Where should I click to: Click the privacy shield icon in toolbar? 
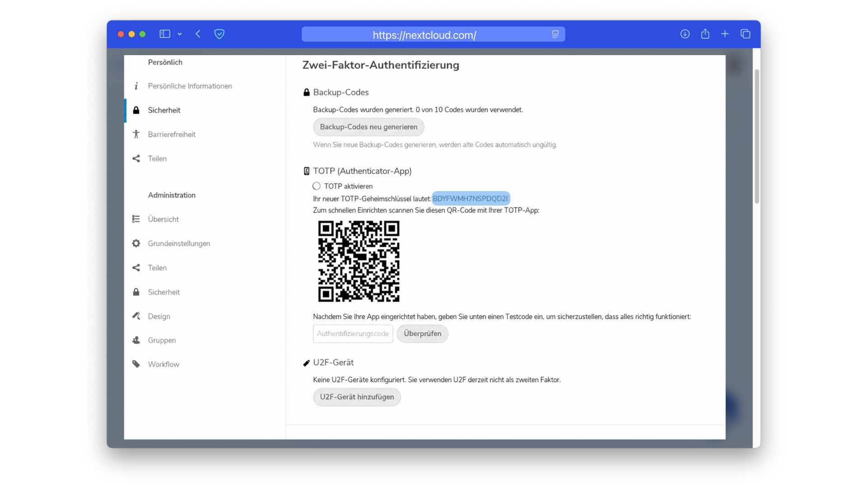(219, 34)
